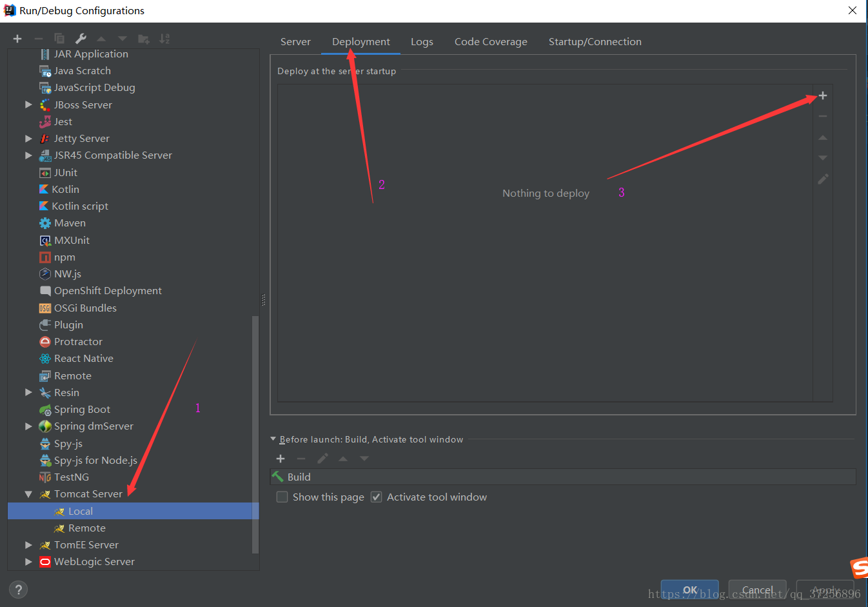868x607 pixels.
Task: Sort configurations alphabetically icon
Action: pyautogui.click(x=165, y=39)
